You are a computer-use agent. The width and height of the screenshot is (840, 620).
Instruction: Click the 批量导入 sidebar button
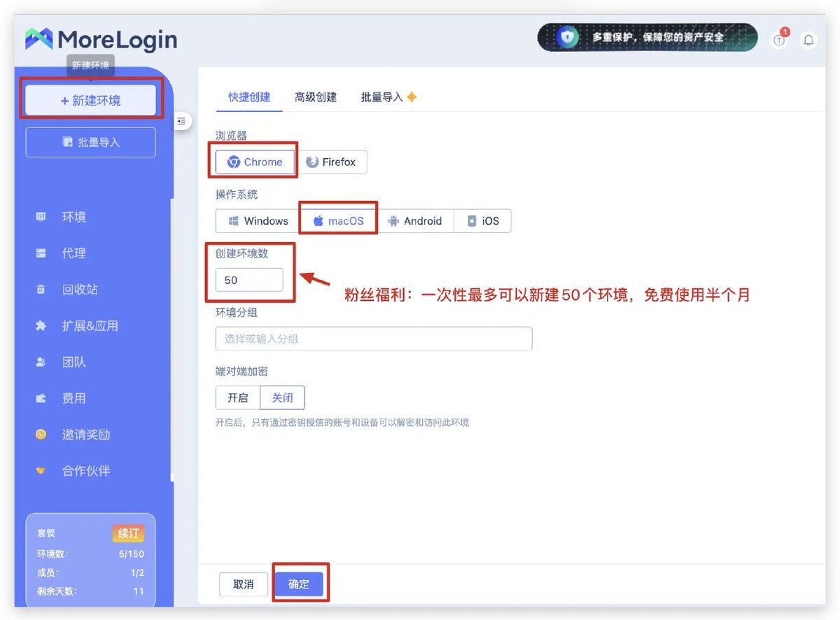click(90, 142)
